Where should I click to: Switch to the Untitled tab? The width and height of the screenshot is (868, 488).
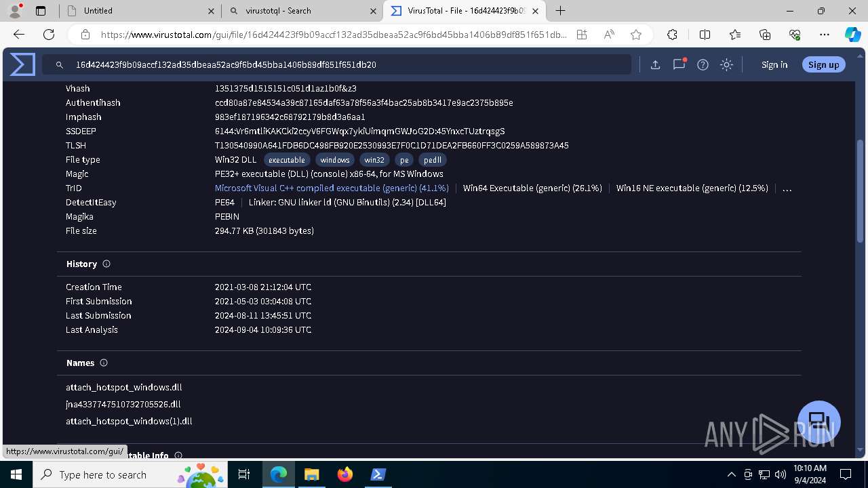140,11
